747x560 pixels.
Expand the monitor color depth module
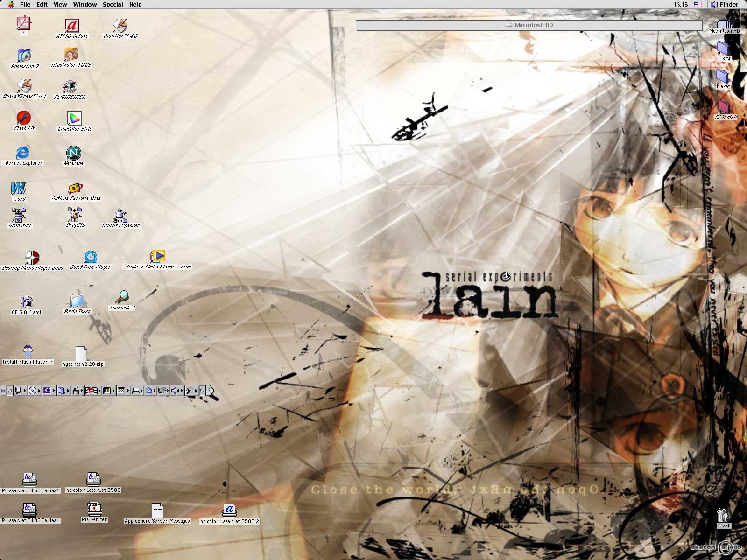tap(107, 391)
